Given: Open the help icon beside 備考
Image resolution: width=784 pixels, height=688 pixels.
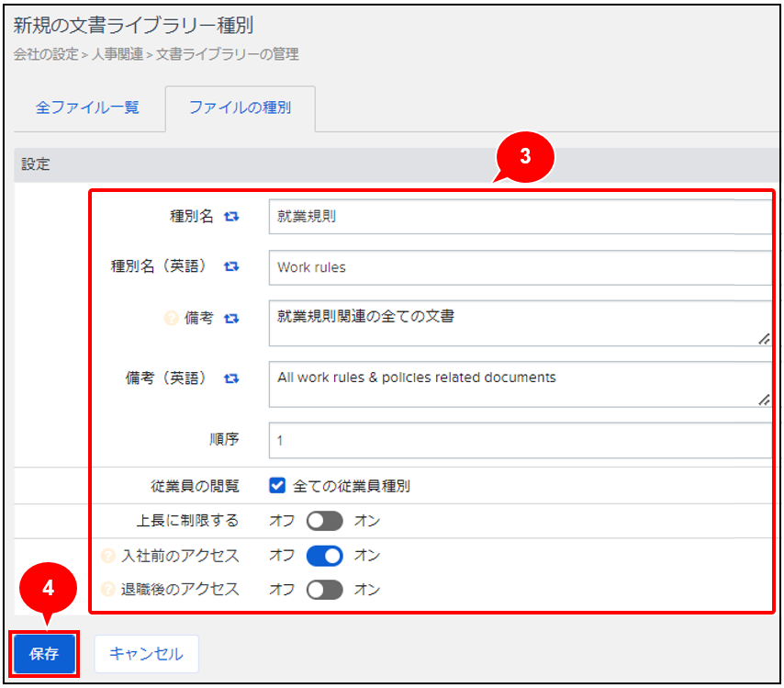Looking at the screenshot, I should pos(170,318).
